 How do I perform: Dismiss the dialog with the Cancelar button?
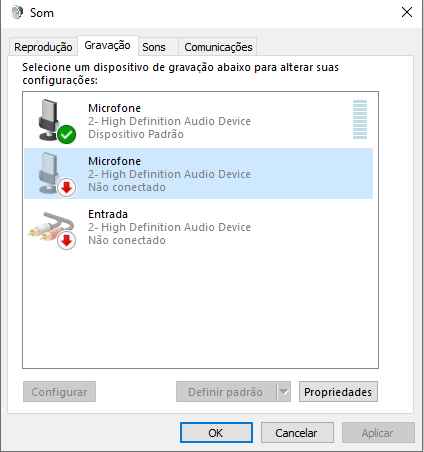tap(297, 433)
